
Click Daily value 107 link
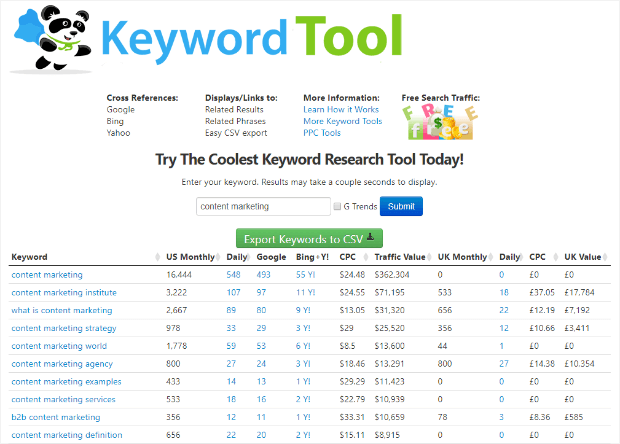(233, 293)
